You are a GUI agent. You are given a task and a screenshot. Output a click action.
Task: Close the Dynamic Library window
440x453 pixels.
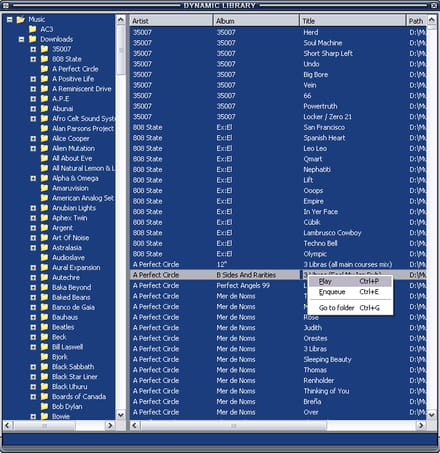click(x=434, y=5)
